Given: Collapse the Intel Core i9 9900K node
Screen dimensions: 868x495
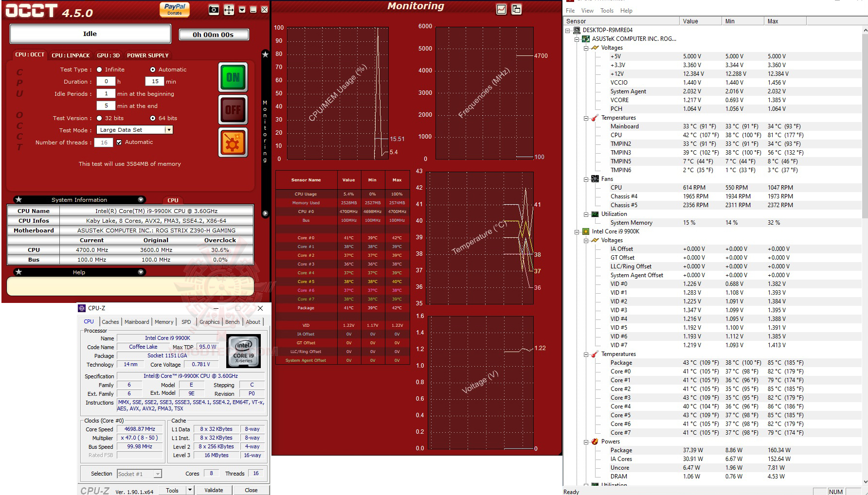Looking at the screenshot, I should click(x=577, y=231).
